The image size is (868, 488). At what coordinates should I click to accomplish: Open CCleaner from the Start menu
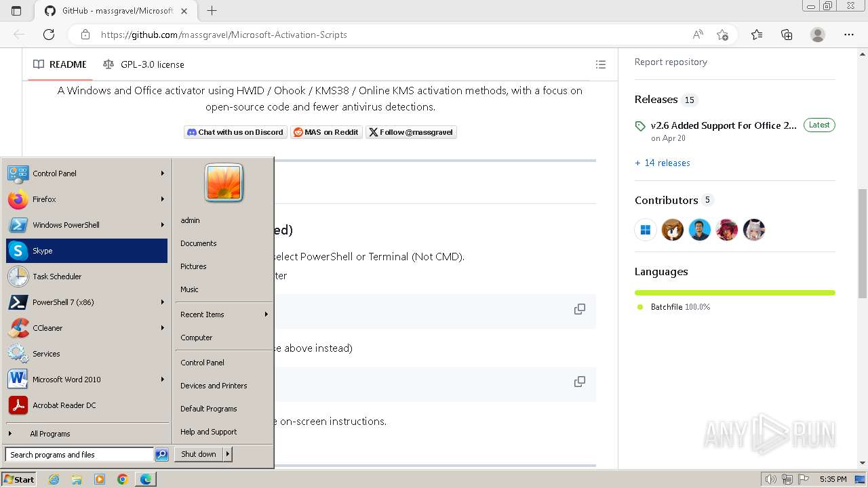coord(86,328)
